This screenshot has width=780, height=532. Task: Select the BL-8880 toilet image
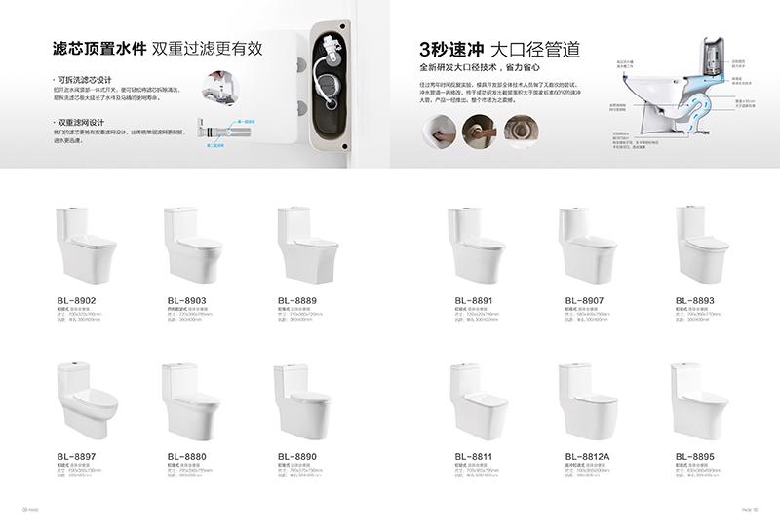tap(191, 400)
